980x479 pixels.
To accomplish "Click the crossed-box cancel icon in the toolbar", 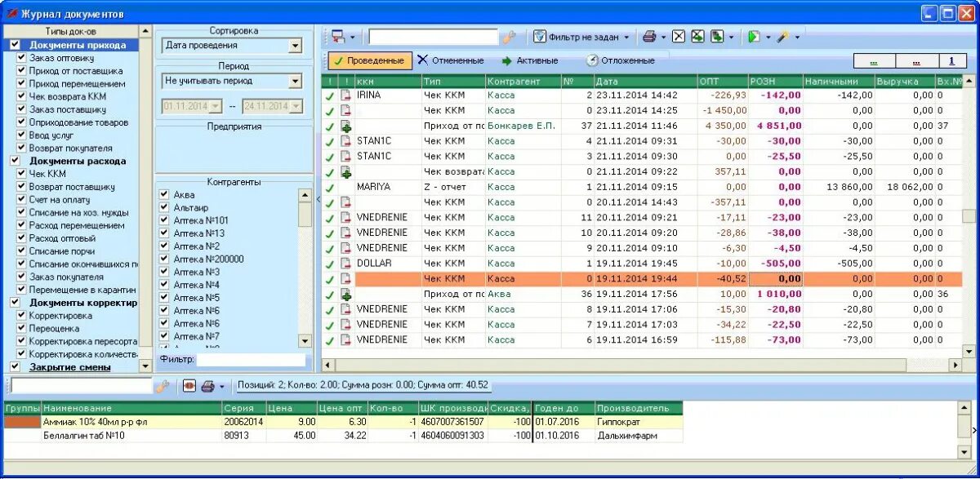I will pos(679,37).
